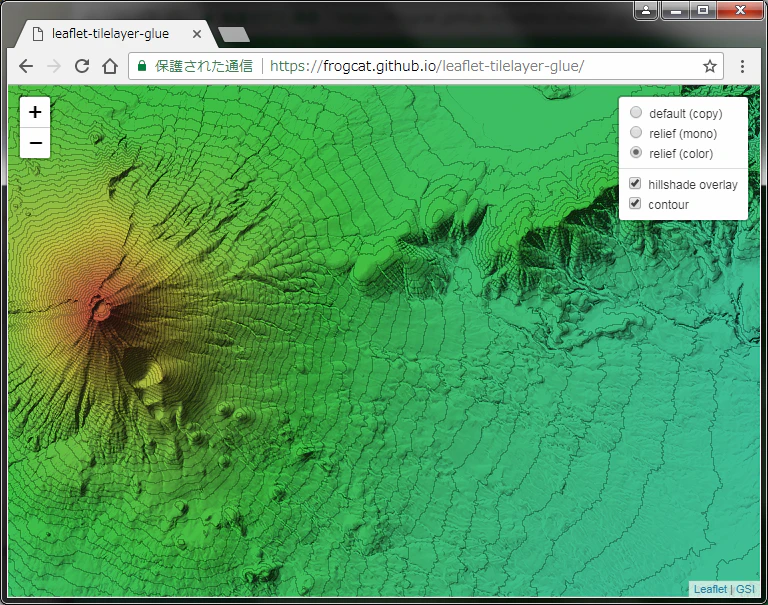This screenshot has width=768, height=605.
Task: Bookmark this page with star icon
Action: click(x=710, y=66)
